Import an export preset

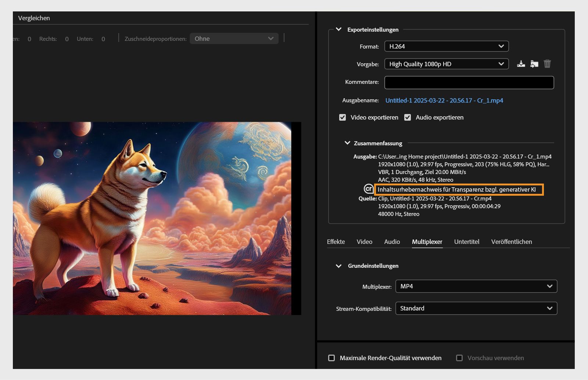tap(534, 64)
